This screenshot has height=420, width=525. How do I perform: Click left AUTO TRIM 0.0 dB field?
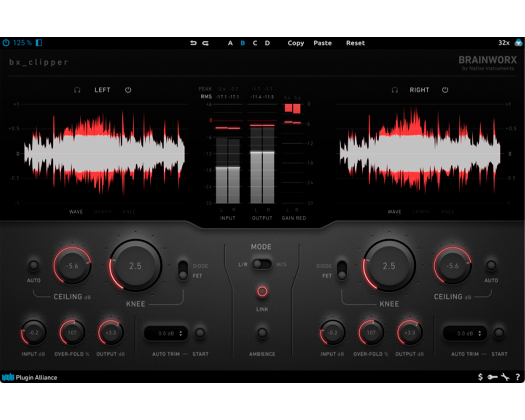tap(166, 333)
